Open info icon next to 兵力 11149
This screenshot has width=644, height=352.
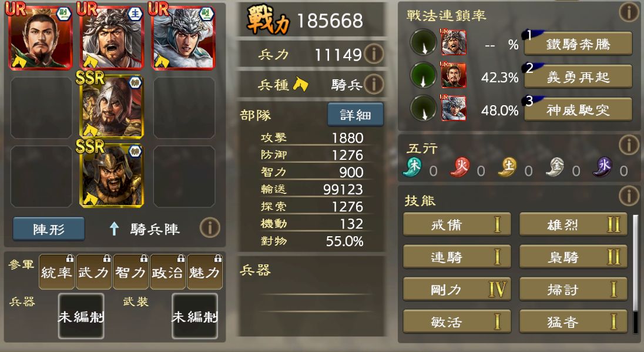pos(373,54)
